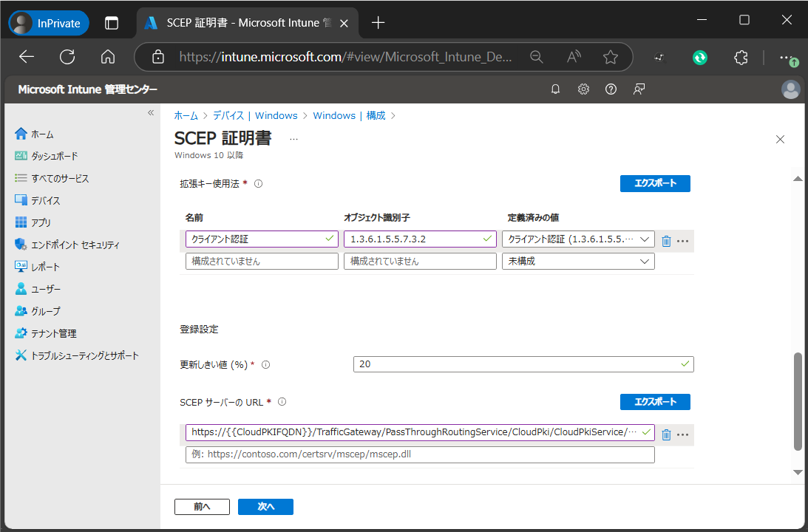The width and height of the screenshot is (808, 532).
Task: Expand the 未構成 predefined value dropdown
Action: (x=578, y=262)
